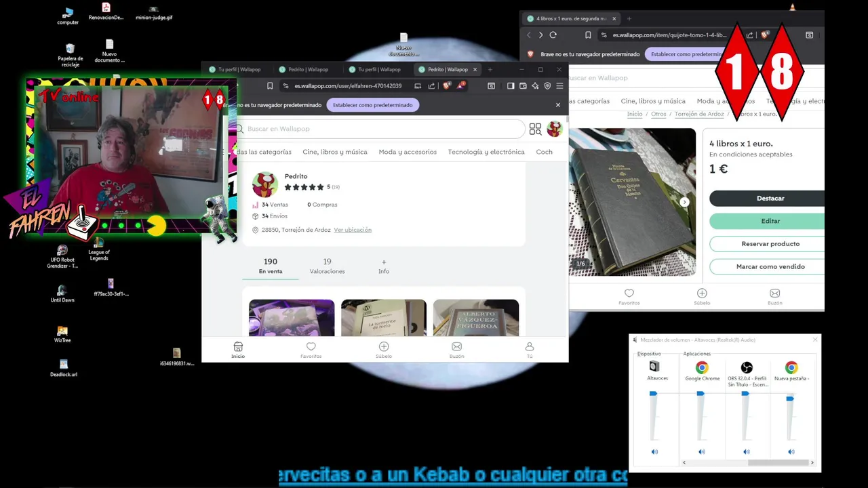Open League of Legends desktop shortcut

(x=98, y=249)
